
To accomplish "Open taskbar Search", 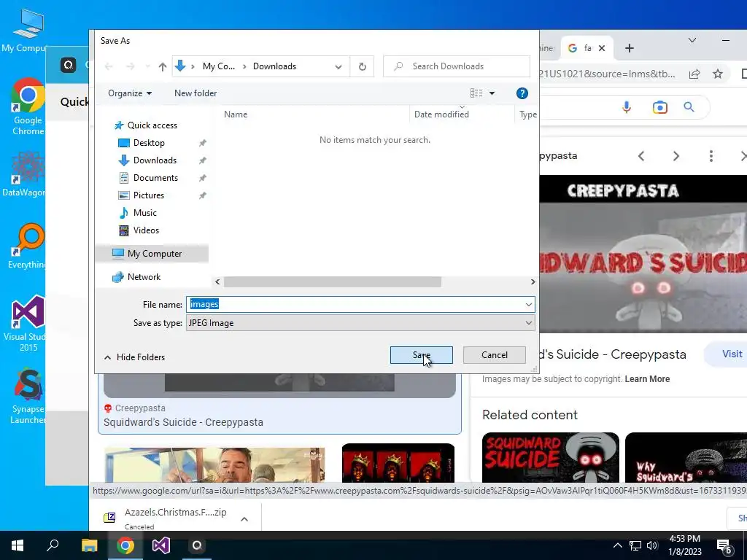I will click(53, 545).
